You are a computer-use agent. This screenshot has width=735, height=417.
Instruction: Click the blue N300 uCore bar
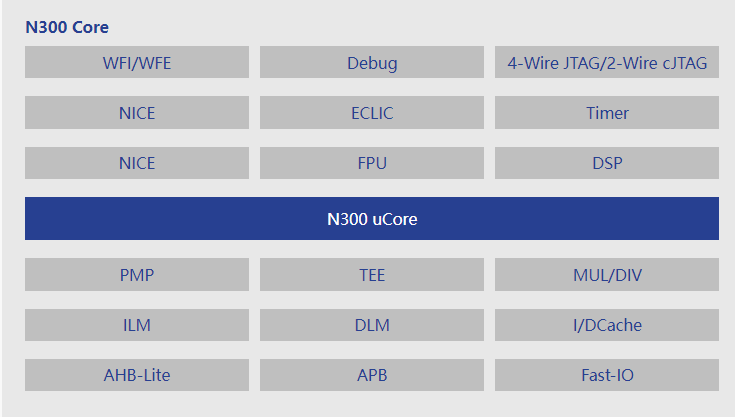click(372, 219)
